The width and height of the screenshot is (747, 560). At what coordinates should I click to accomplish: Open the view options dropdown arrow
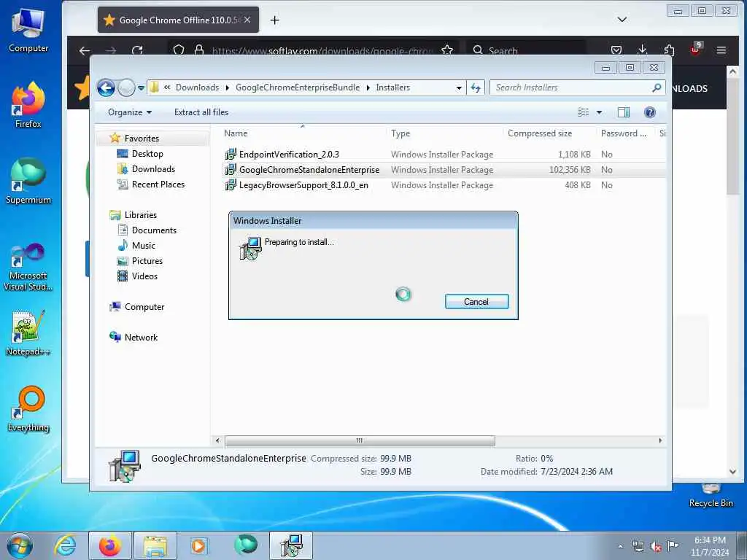point(600,112)
